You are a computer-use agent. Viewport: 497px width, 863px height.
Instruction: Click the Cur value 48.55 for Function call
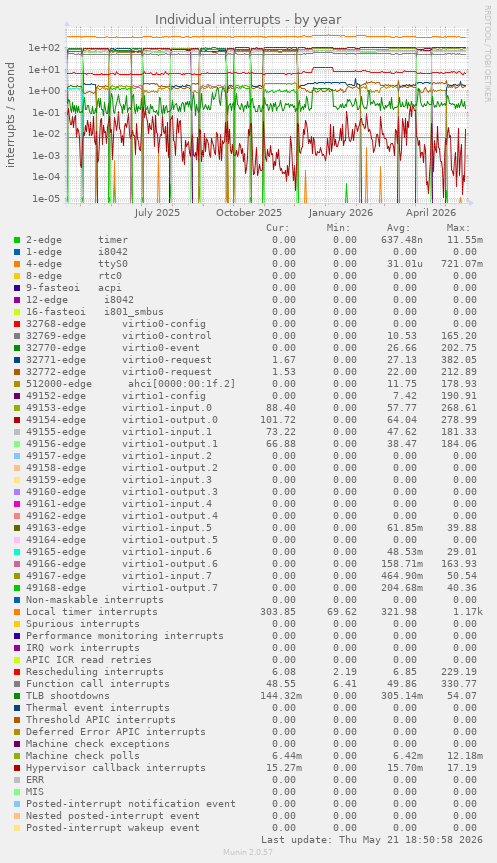point(281,684)
